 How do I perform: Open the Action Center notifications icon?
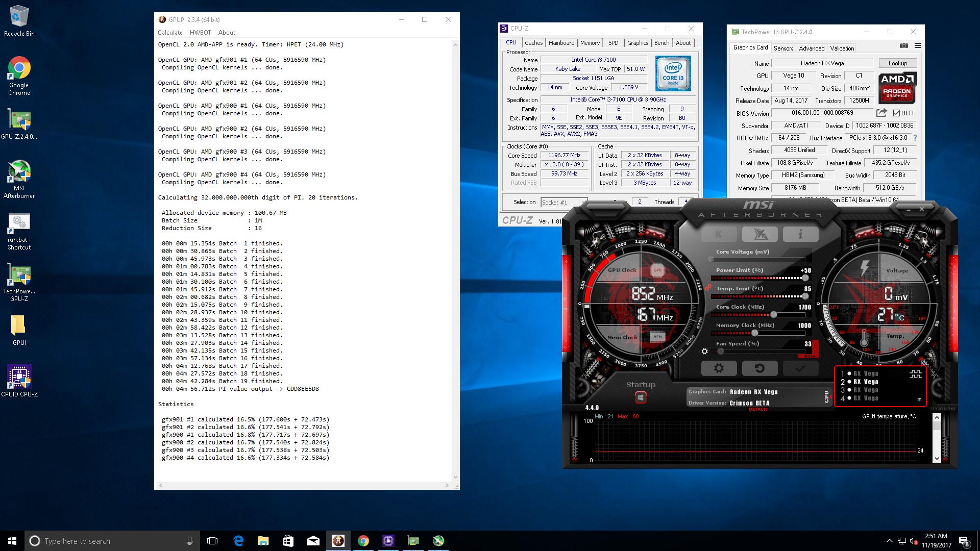964,541
